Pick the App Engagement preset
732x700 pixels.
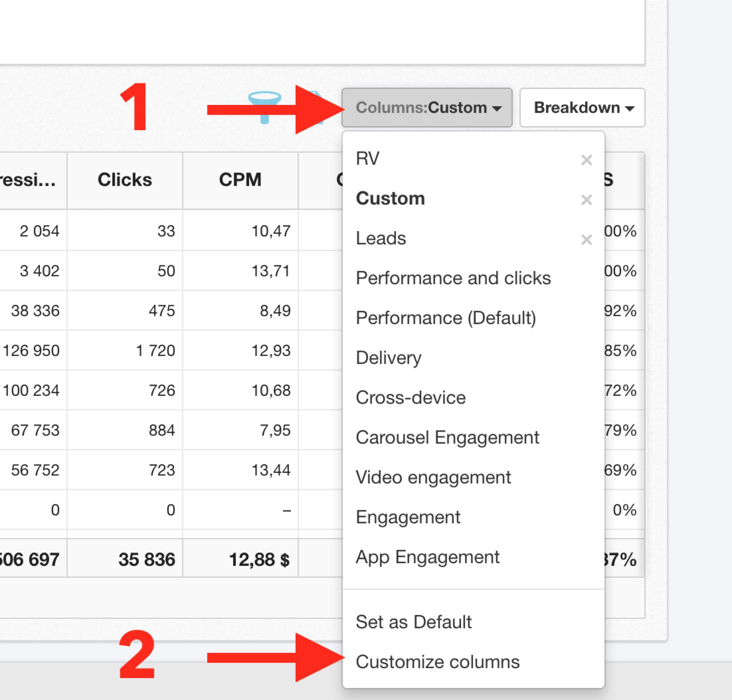427,557
